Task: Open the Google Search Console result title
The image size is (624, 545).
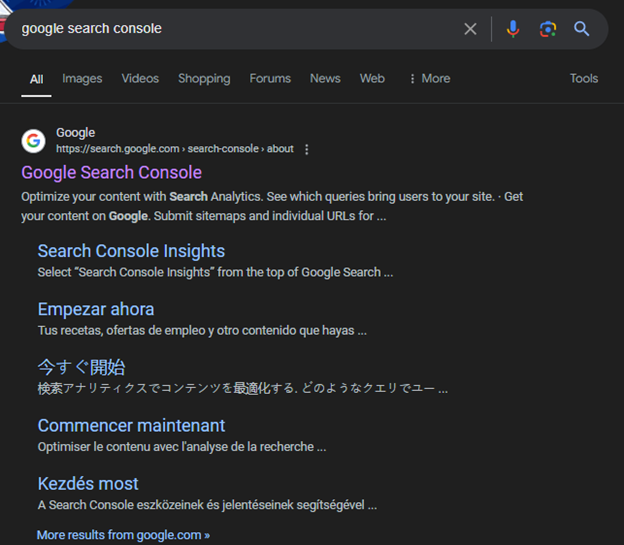Action: 111,172
